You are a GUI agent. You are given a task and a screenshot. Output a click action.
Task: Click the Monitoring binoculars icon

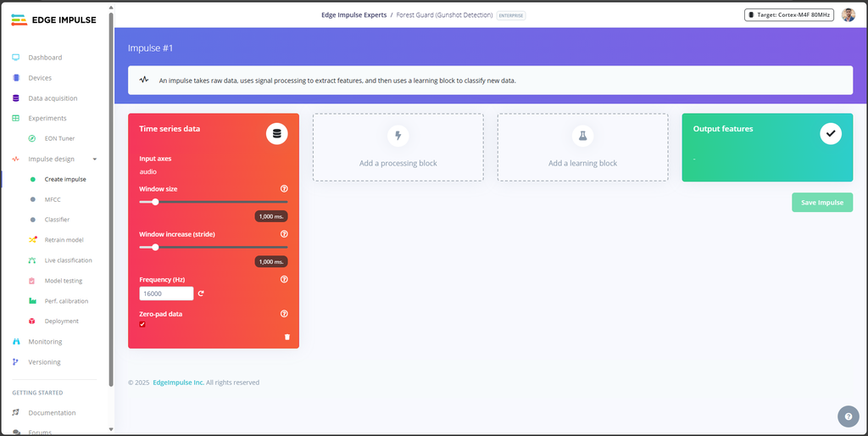pyautogui.click(x=16, y=342)
